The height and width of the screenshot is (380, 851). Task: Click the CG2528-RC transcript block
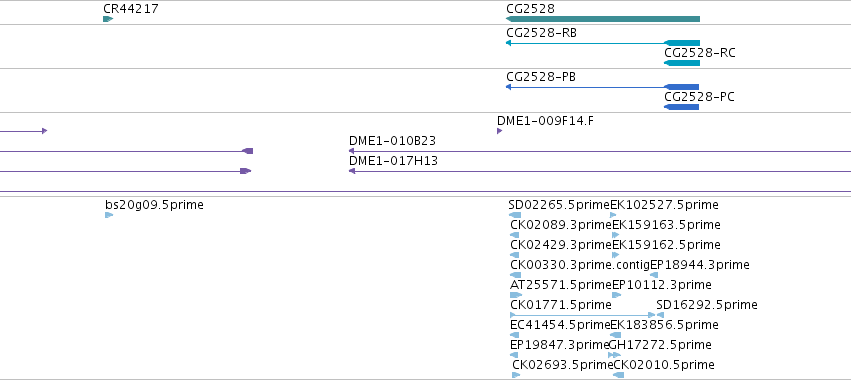point(682,63)
